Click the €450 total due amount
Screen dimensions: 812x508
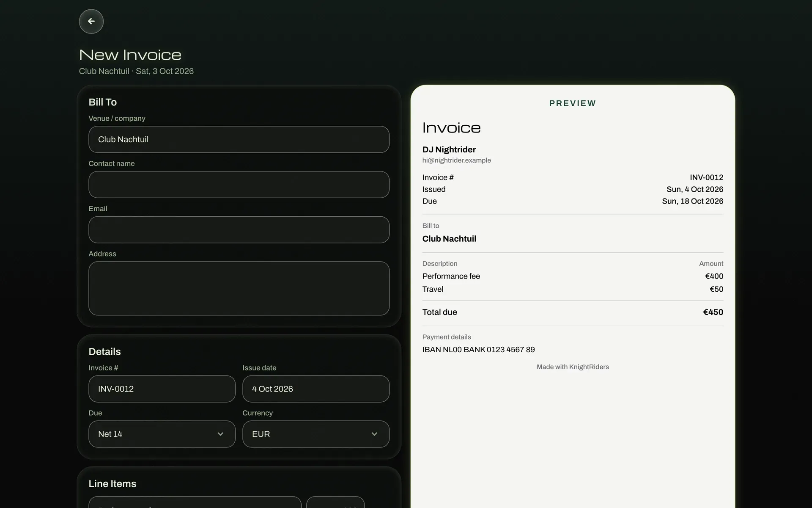(x=713, y=312)
